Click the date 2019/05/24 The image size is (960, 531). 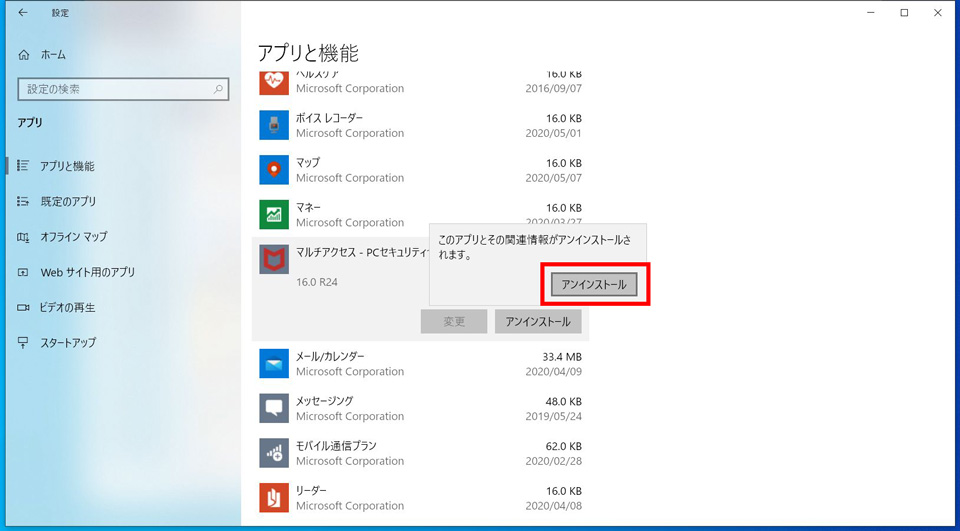(x=553, y=416)
